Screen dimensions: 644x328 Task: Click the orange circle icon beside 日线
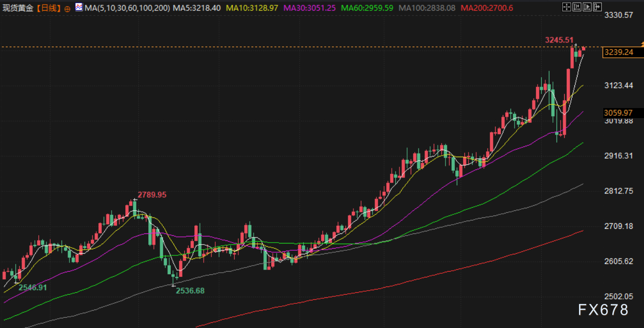point(67,9)
